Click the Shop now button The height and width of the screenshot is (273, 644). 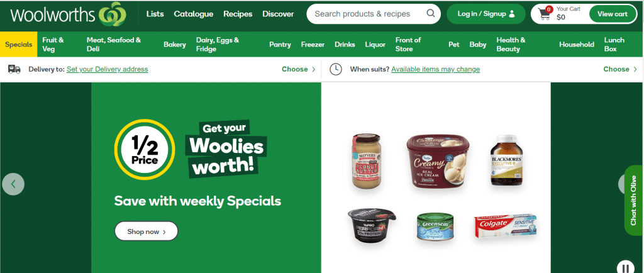146,231
